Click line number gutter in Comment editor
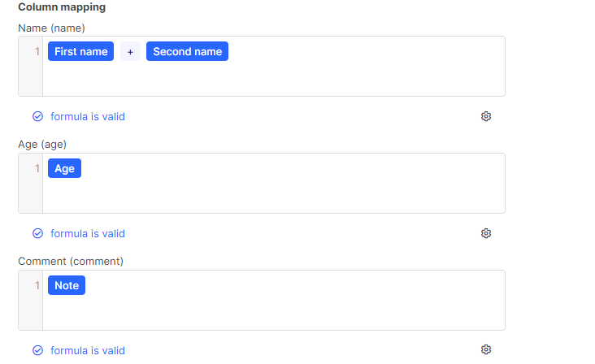This screenshot has height=364, width=595. [x=30, y=301]
